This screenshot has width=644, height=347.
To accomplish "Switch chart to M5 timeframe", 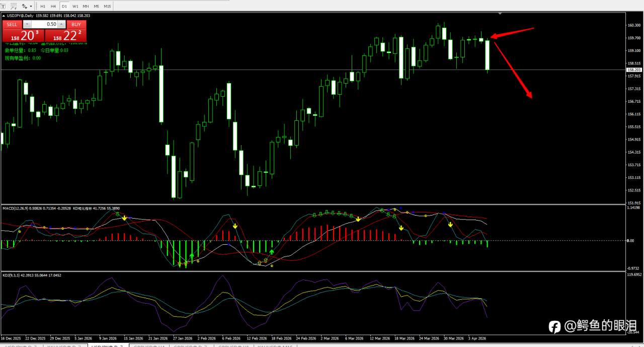I will (x=97, y=7).
